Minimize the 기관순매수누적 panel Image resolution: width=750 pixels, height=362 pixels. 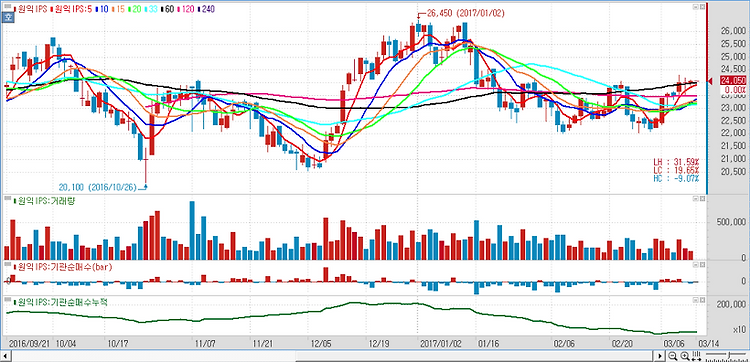(x=695, y=300)
